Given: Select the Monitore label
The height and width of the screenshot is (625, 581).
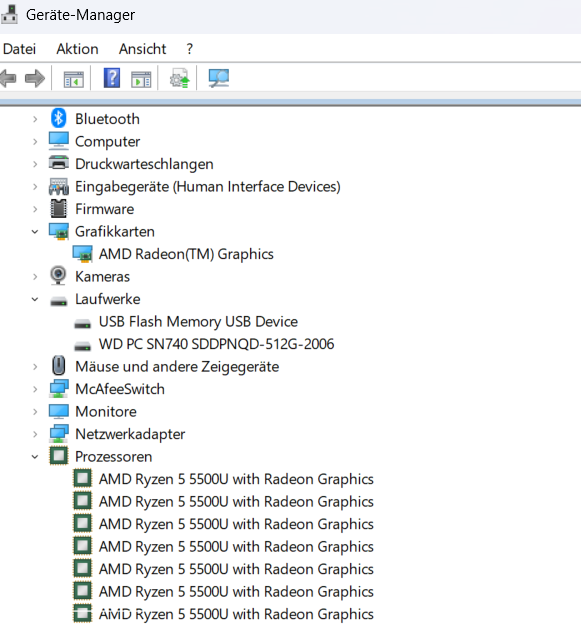Looking at the screenshot, I should click(106, 412).
